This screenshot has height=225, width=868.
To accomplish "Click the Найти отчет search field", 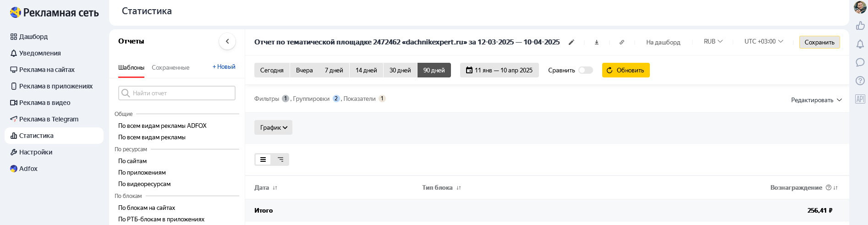I will [177, 93].
